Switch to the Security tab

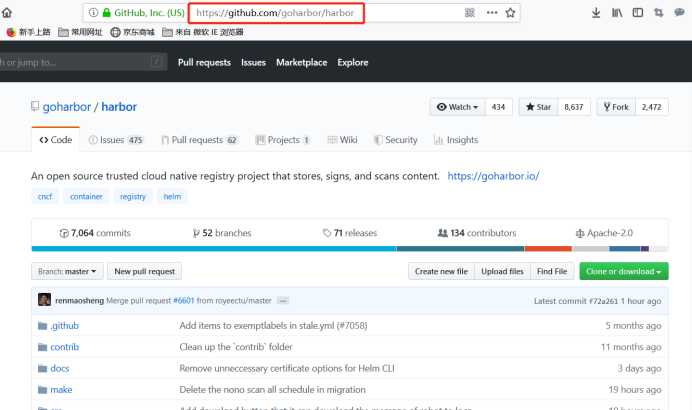[396, 140]
